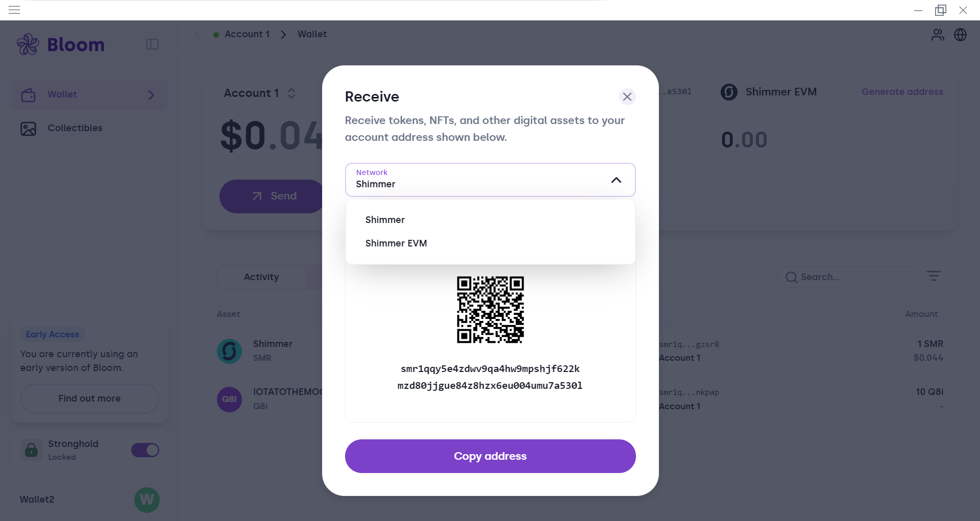Screen dimensions: 980x521
Task: Open the profiles people icon
Action: (938, 35)
